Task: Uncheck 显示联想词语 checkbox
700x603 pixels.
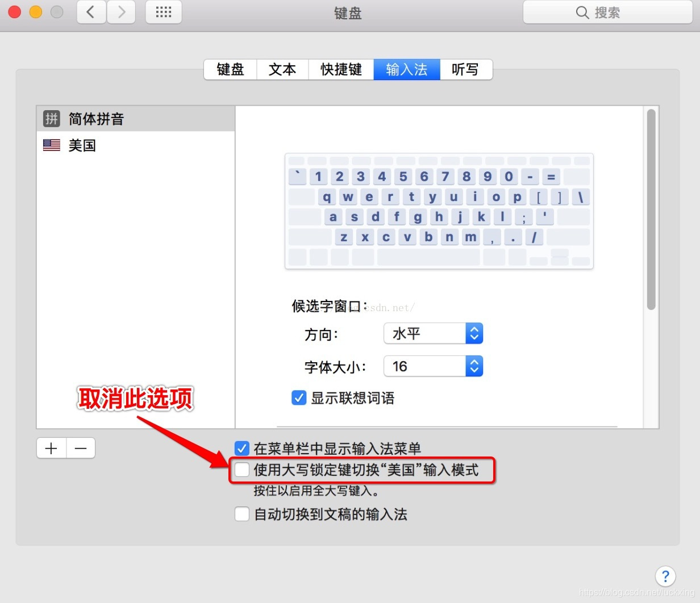Action: 299,397
